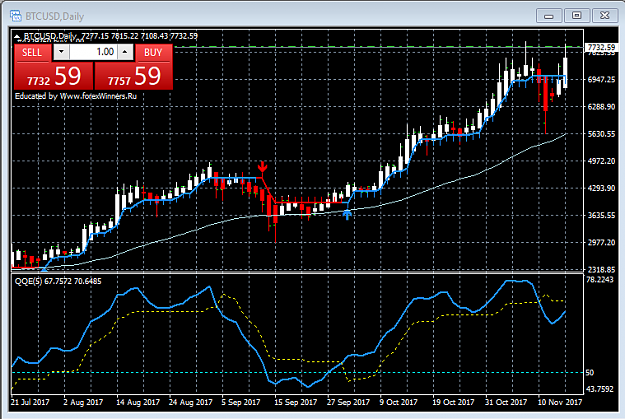625x419 pixels.
Task: Click the 2 Aug 2017 date label
Action: tap(83, 402)
